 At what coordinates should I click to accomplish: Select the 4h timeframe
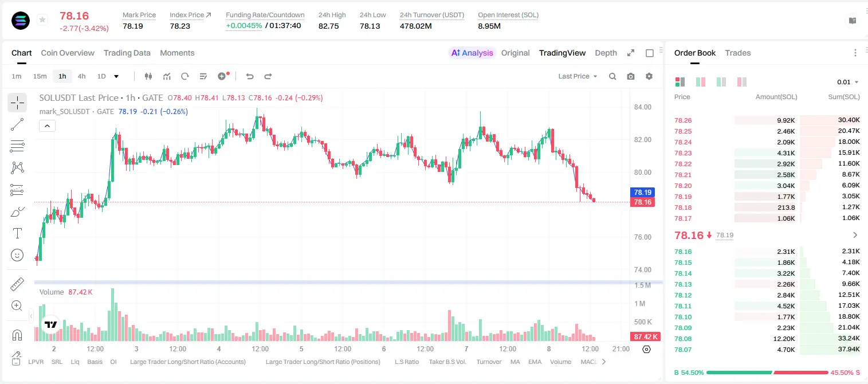click(81, 76)
